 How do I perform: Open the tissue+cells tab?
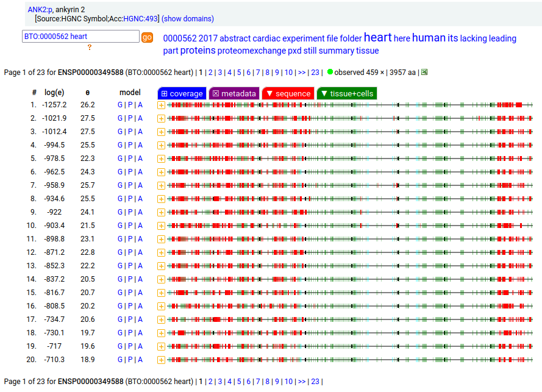347,94
